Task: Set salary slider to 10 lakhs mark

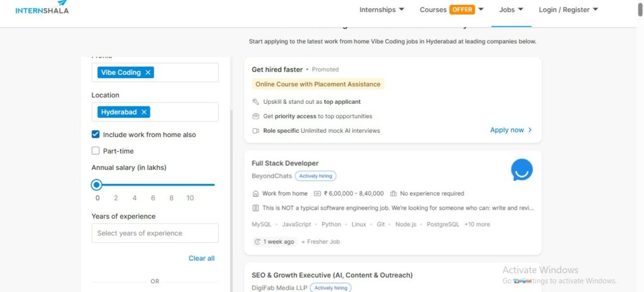Action: [190, 185]
